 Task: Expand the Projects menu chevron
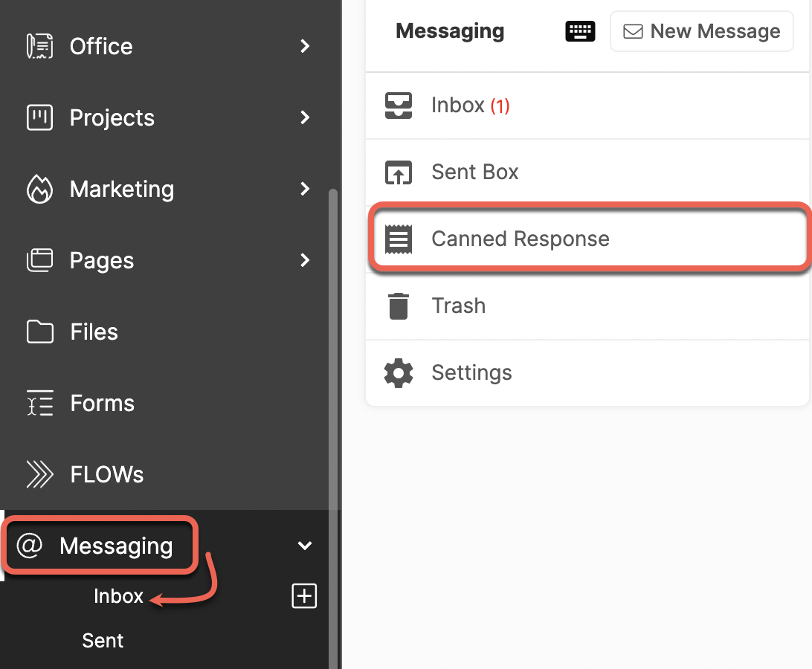[305, 117]
